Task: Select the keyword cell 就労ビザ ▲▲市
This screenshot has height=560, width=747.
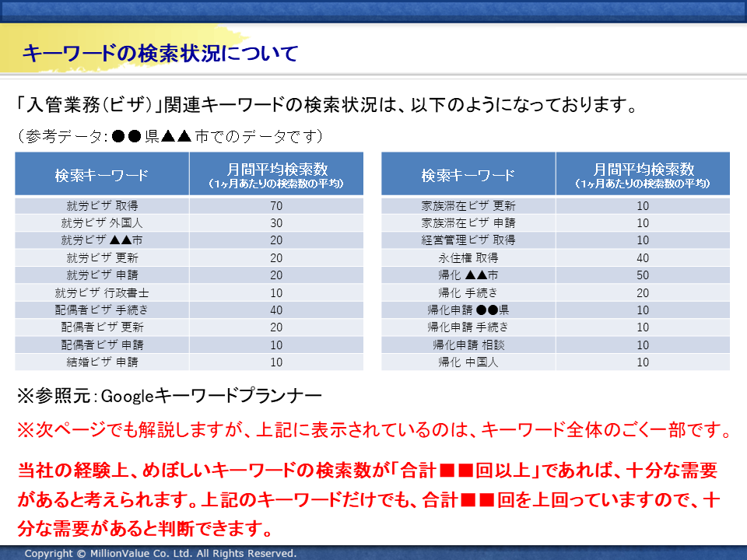Action: click(102, 240)
